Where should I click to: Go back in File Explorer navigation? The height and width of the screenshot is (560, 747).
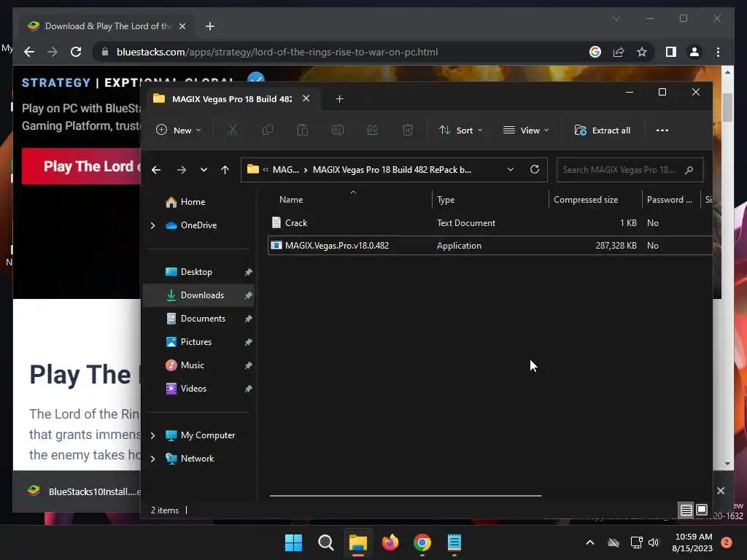pyautogui.click(x=156, y=169)
